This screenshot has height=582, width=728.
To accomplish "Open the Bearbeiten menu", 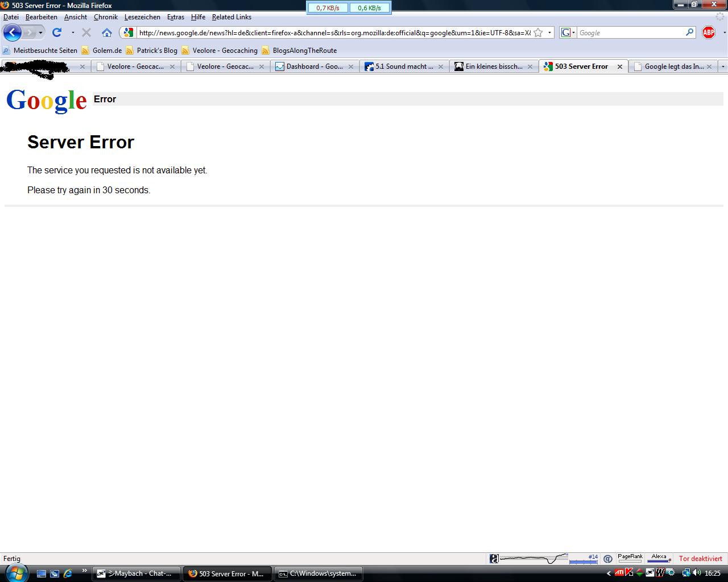I will point(42,17).
